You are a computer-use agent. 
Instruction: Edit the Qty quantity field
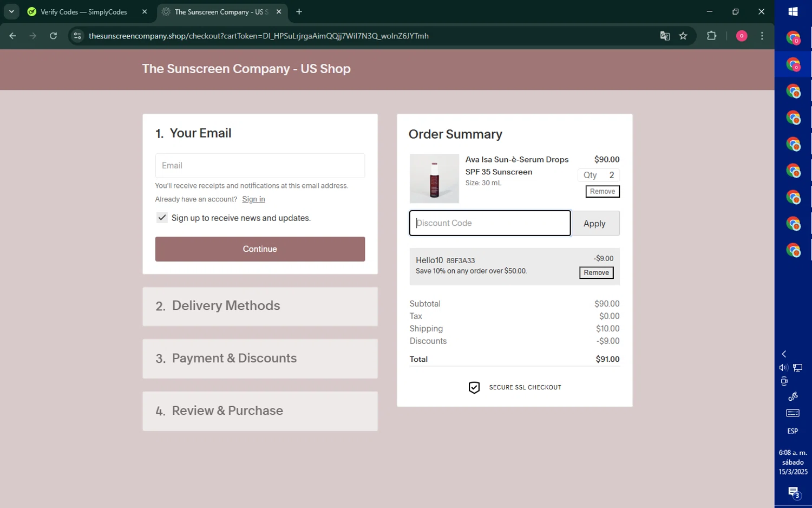(598, 175)
